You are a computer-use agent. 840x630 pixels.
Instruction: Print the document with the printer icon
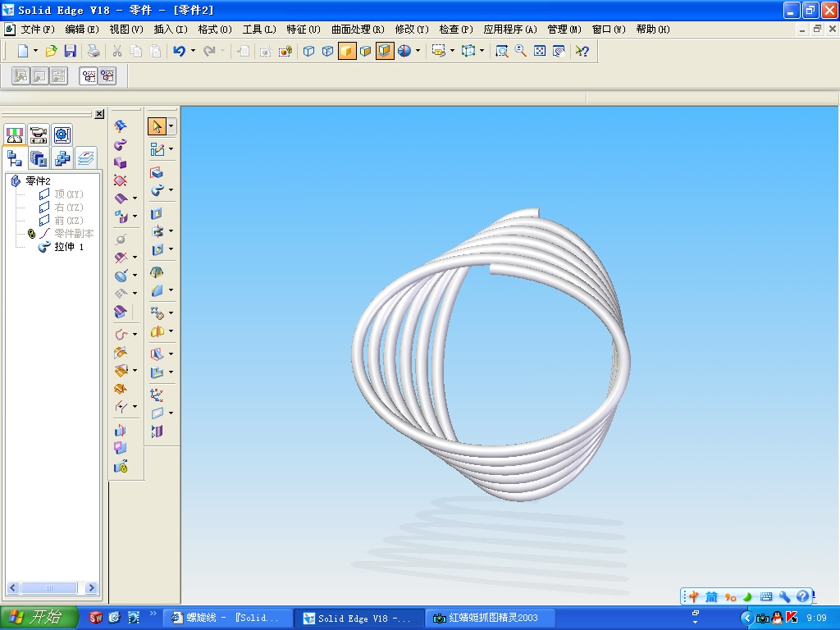pyautogui.click(x=94, y=51)
